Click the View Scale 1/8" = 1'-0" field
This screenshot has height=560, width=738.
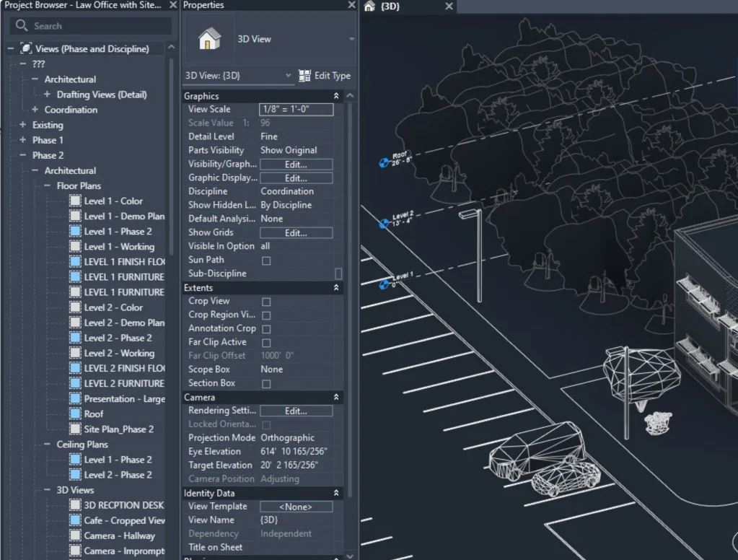(x=296, y=109)
